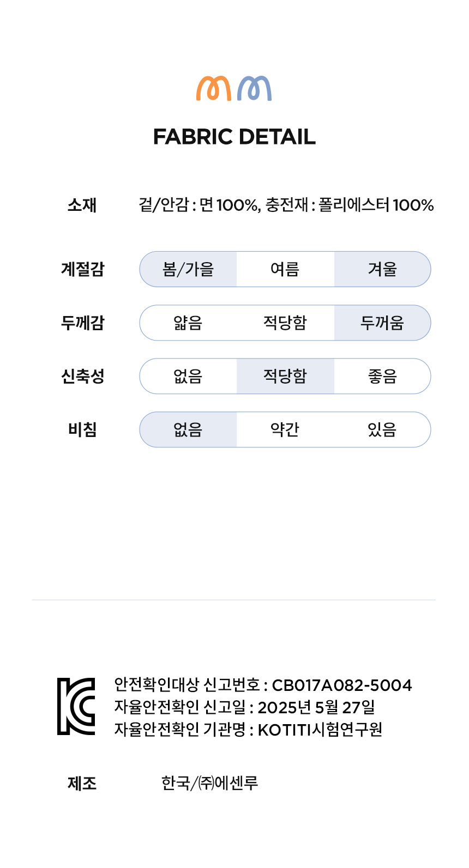
Task: Choose 적당함 in the 두께감 row
Action: (285, 323)
